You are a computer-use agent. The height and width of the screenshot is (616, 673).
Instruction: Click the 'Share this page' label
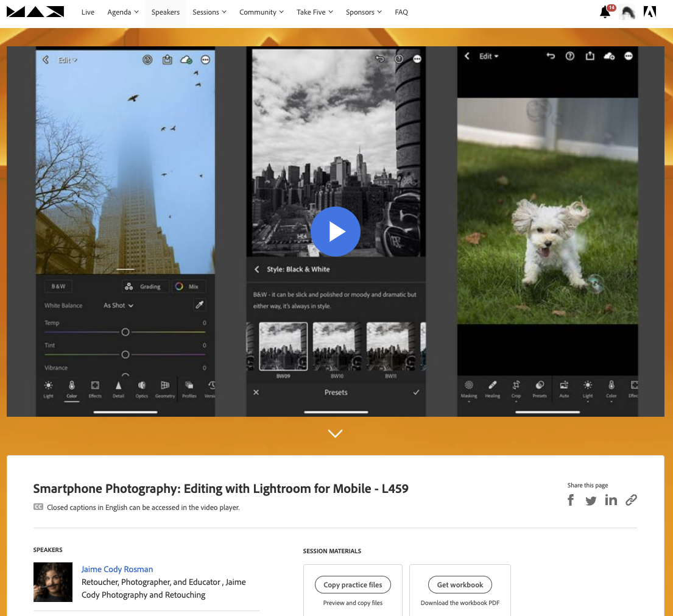click(x=588, y=485)
